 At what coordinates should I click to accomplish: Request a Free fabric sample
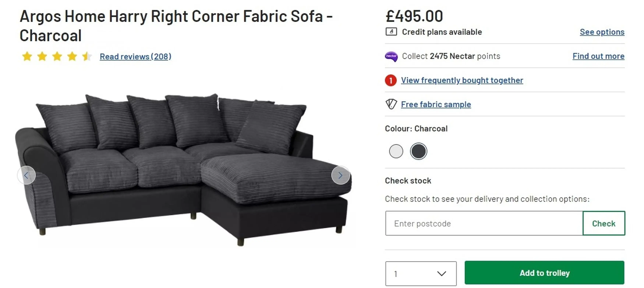(436, 104)
